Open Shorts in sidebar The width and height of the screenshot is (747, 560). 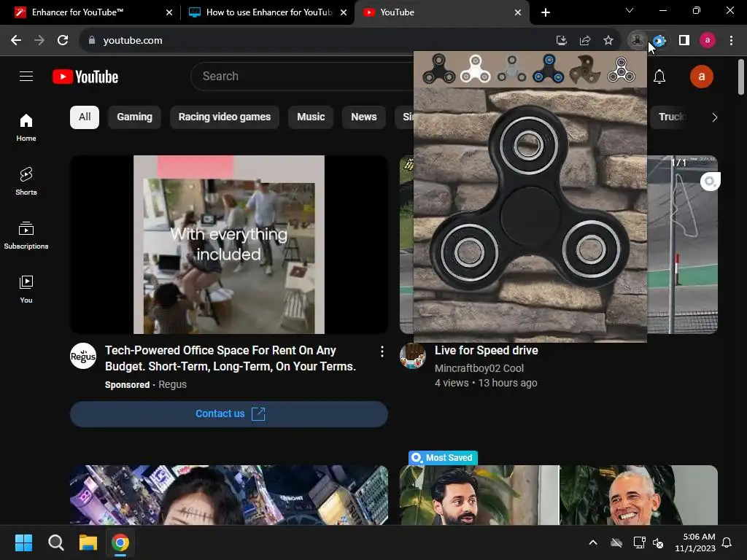[26, 182]
